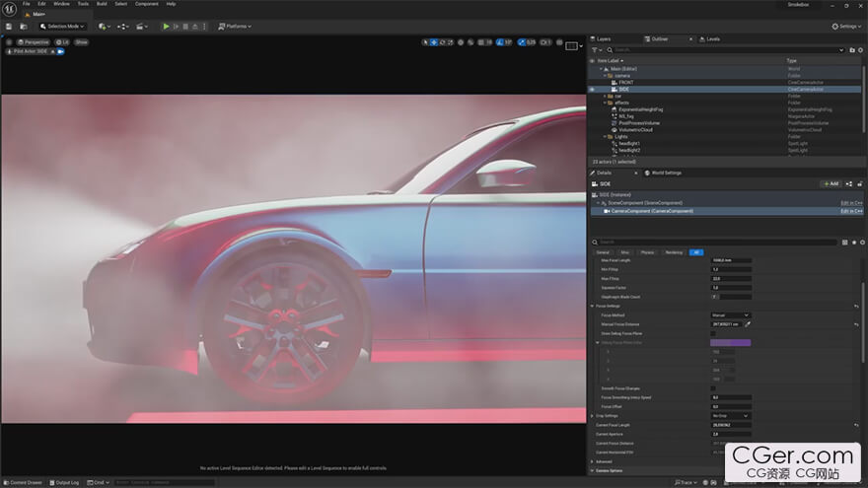This screenshot has width=868, height=488.
Task: Select the FRONT camera actor in the Outliner
Action: [x=626, y=83]
